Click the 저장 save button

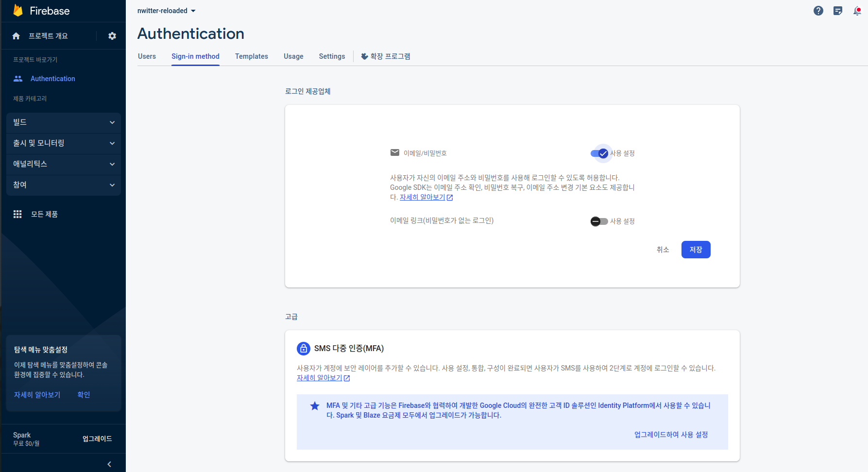tap(696, 250)
